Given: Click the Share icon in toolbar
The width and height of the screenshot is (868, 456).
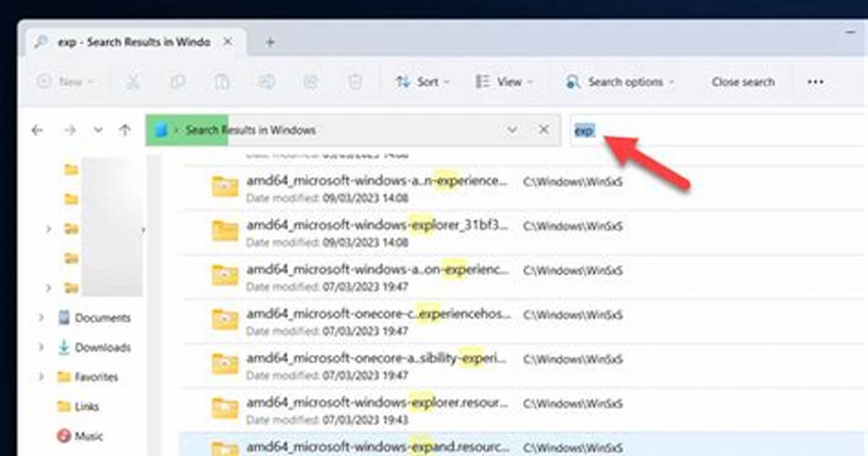Looking at the screenshot, I should coord(311,82).
